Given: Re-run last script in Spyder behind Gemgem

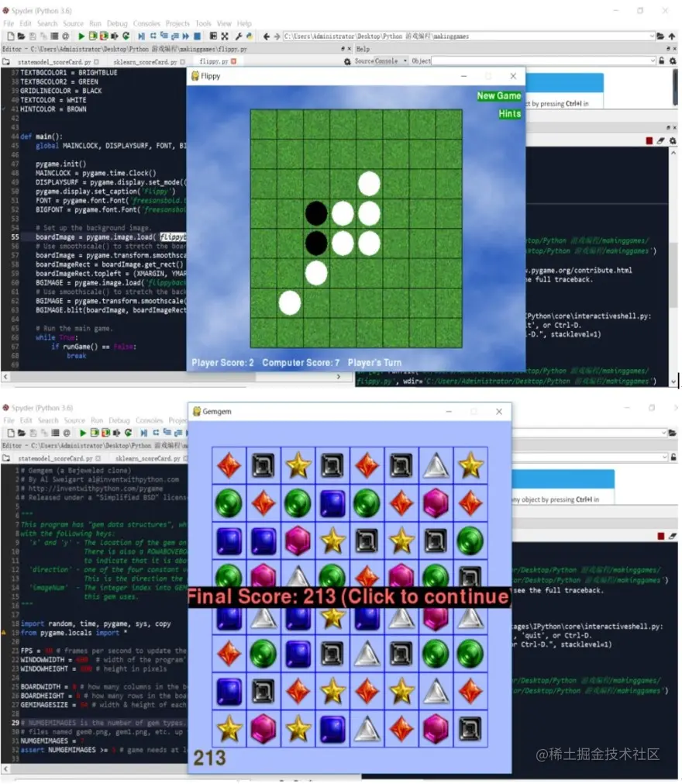Looking at the screenshot, I should (129, 433).
